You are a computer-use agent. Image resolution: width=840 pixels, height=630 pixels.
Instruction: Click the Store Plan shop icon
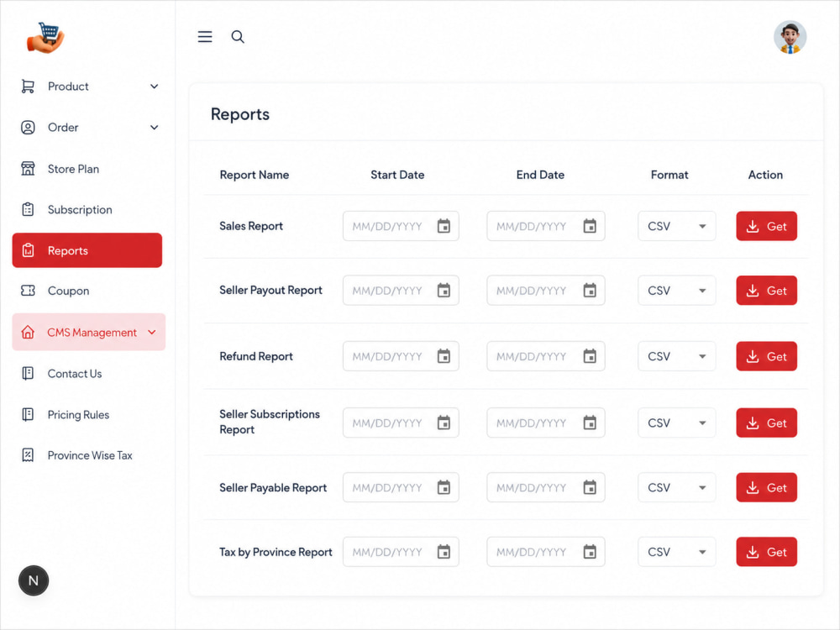28,169
